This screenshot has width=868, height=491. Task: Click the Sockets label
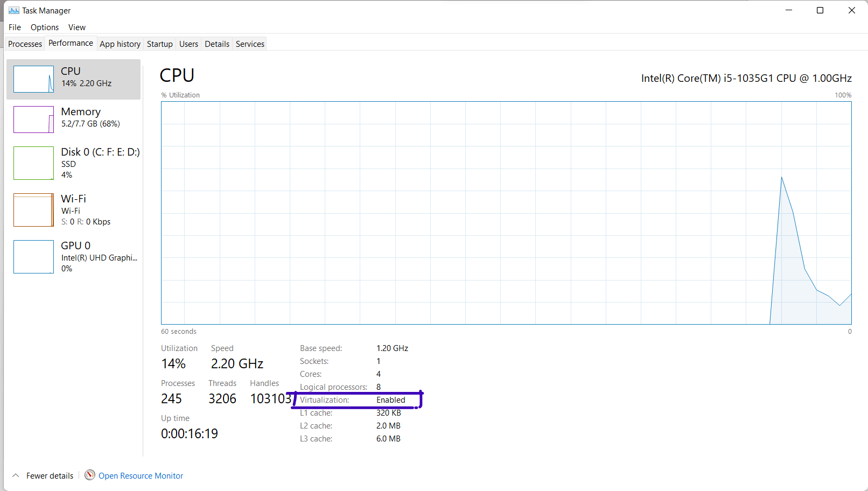click(x=314, y=361)
